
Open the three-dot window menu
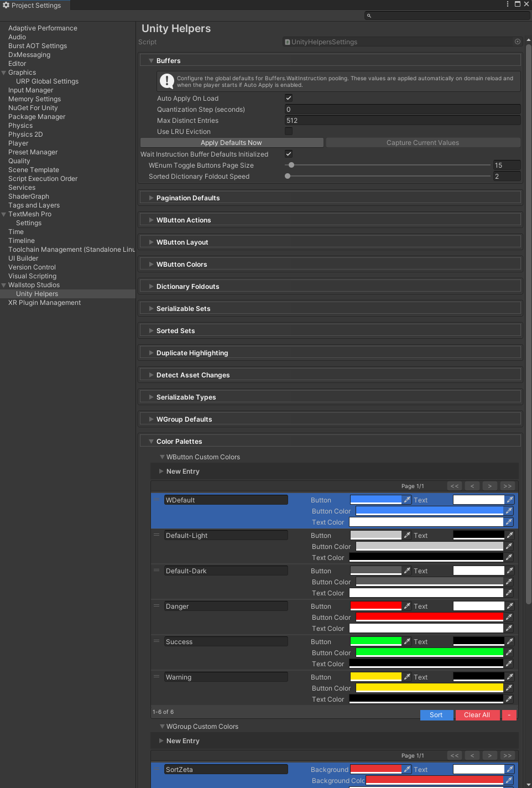[507, 4]
